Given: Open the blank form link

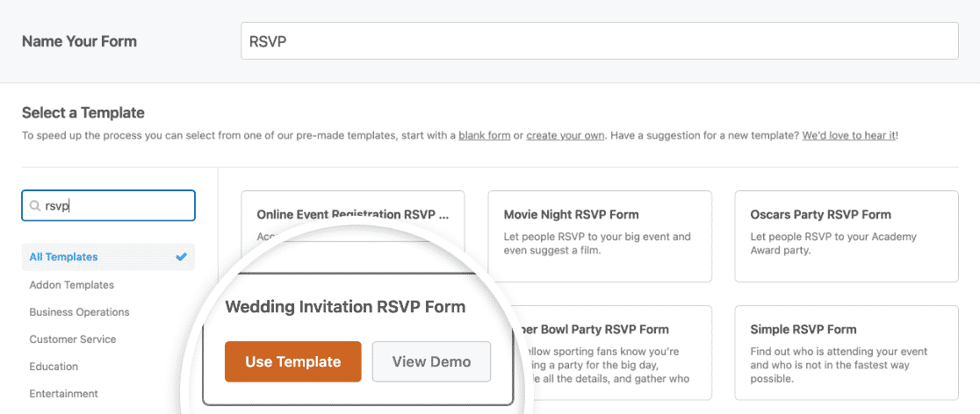Looking at the screenshot, I should point(485,135).
